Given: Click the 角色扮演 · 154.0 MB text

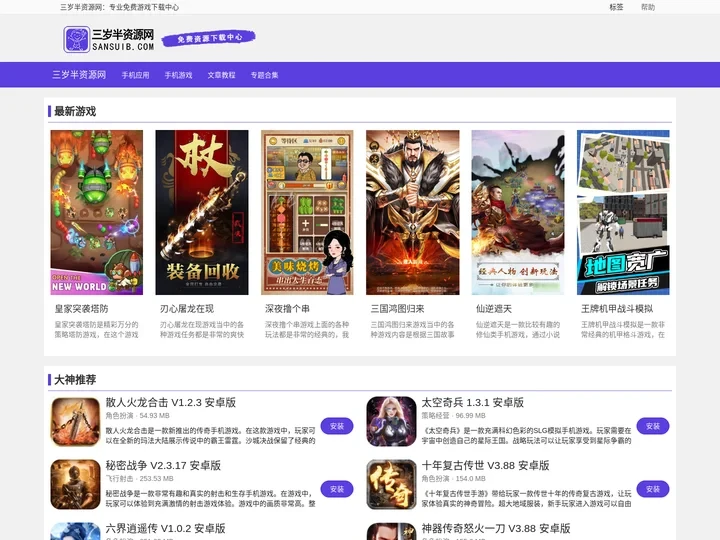Looking at the screenshot, I should tap(454, 478).
